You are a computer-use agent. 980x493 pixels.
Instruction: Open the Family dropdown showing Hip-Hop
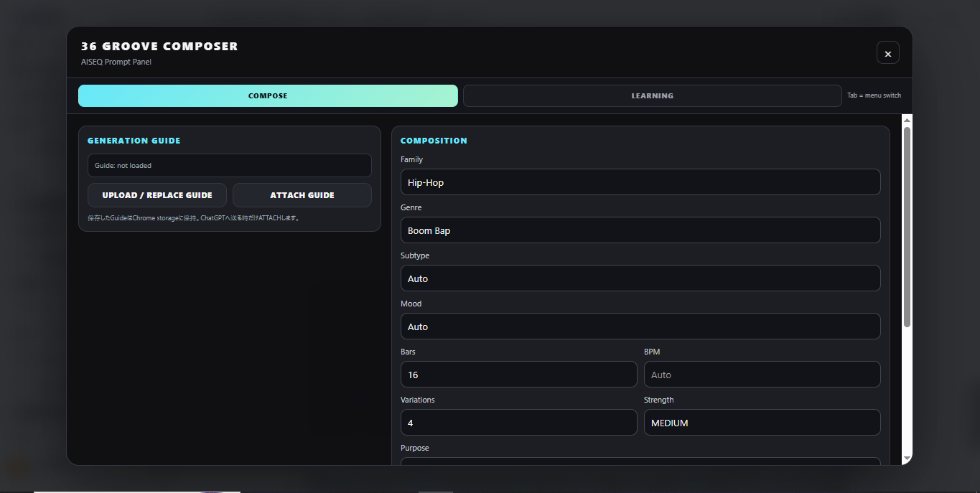pyautogui.click(x=640, y=182)
